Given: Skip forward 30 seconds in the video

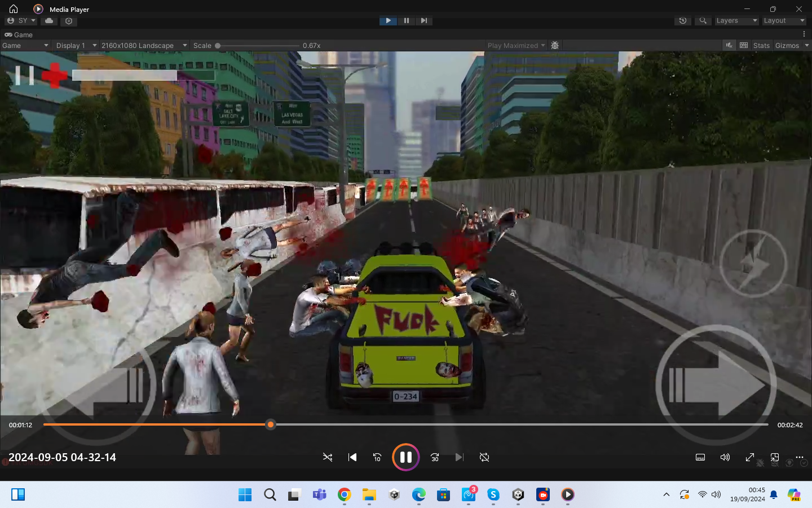Looking at the screenshot, I should (x=434, y=457).
